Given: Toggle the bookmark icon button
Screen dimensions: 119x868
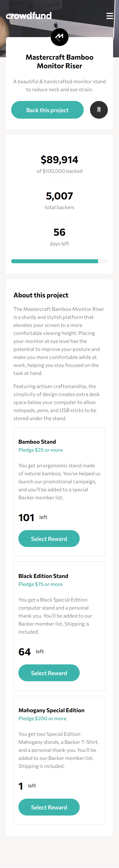Looking at the screenshot, I should [x=99, y=110].
